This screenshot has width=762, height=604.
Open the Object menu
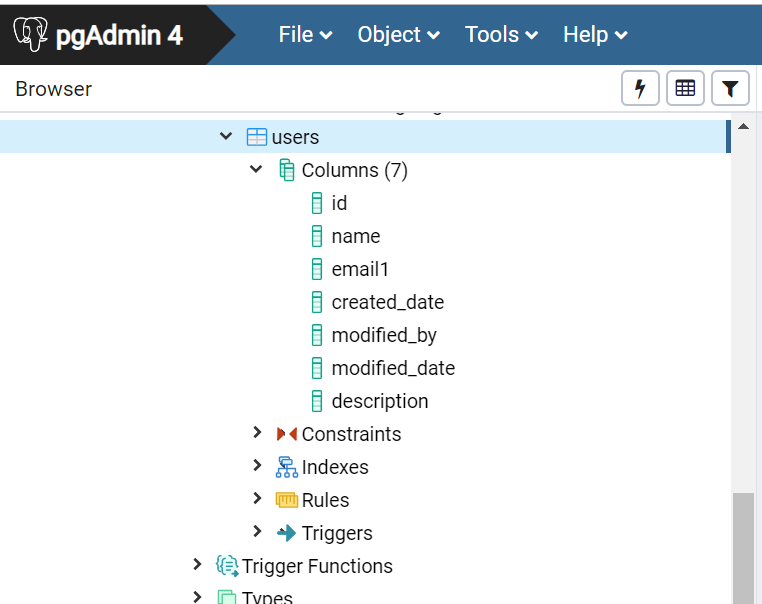[398, 35]
